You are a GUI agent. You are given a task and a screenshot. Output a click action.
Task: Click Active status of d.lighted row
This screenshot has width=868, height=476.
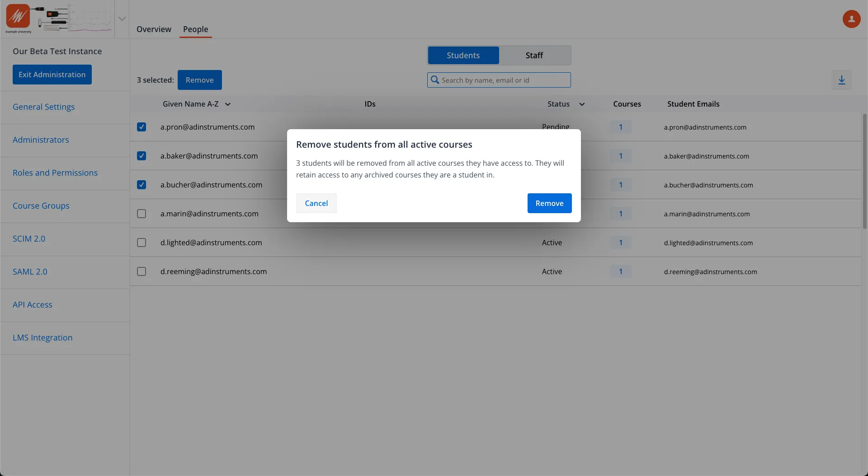(x=552, y=243)
